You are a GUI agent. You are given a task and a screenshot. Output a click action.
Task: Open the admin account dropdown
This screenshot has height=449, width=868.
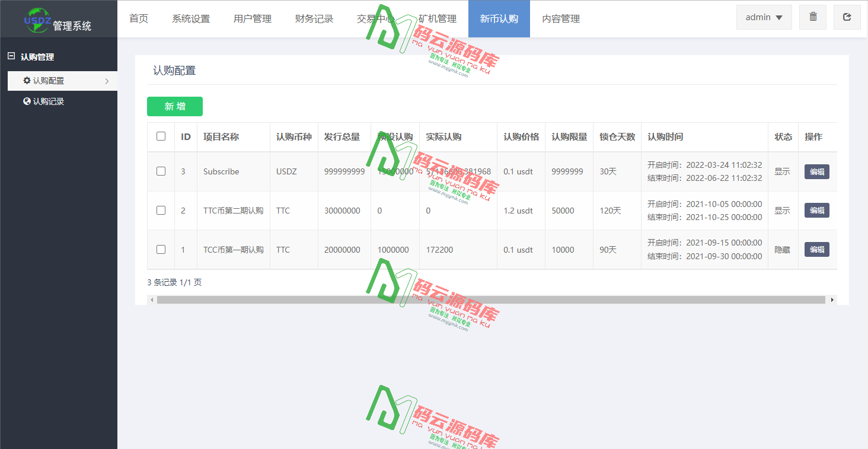pyautogui.click(x=764, y=17)
